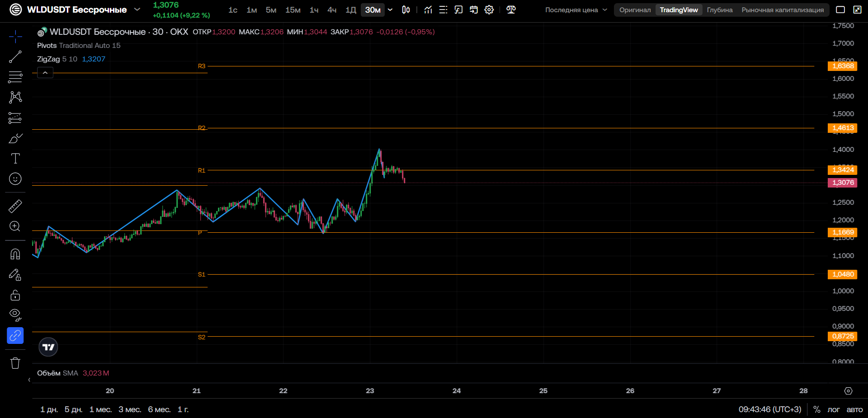Open the chart display list options icon
This screenshot has width=868, height=418.
pos(443,10)
